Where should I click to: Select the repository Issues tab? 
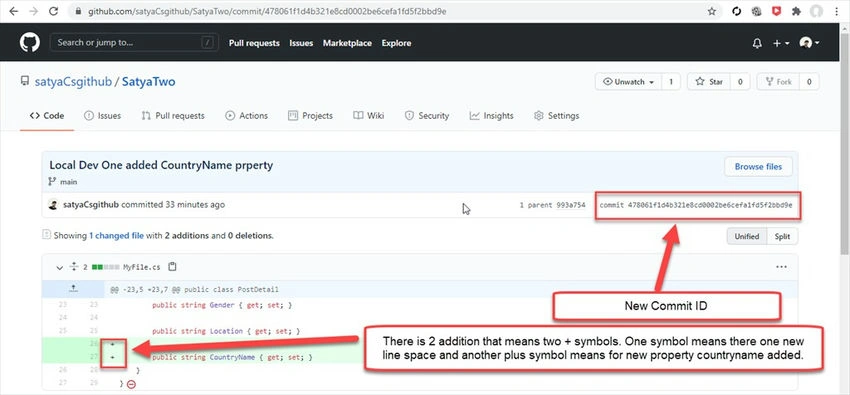click(102, 115)
